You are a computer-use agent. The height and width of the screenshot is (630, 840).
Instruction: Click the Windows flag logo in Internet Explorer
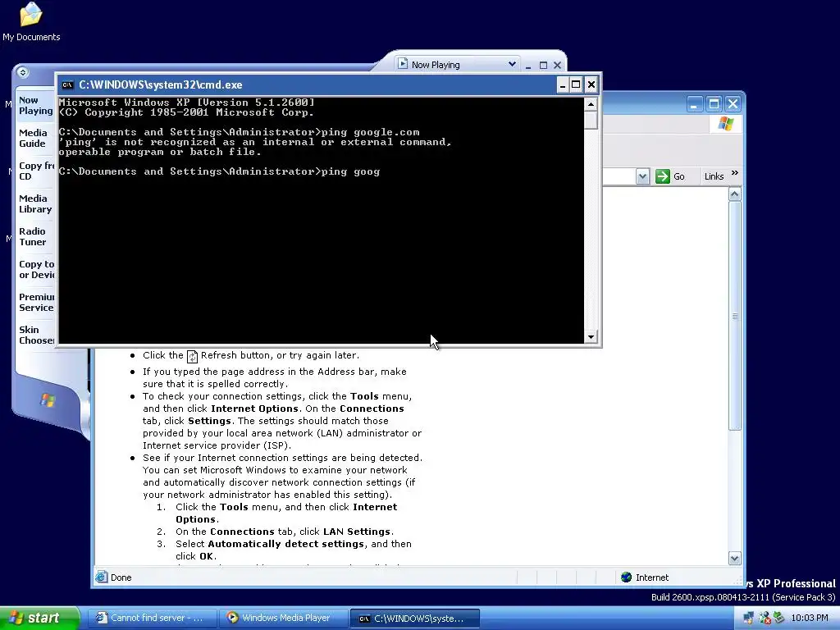tap(726, 125)
